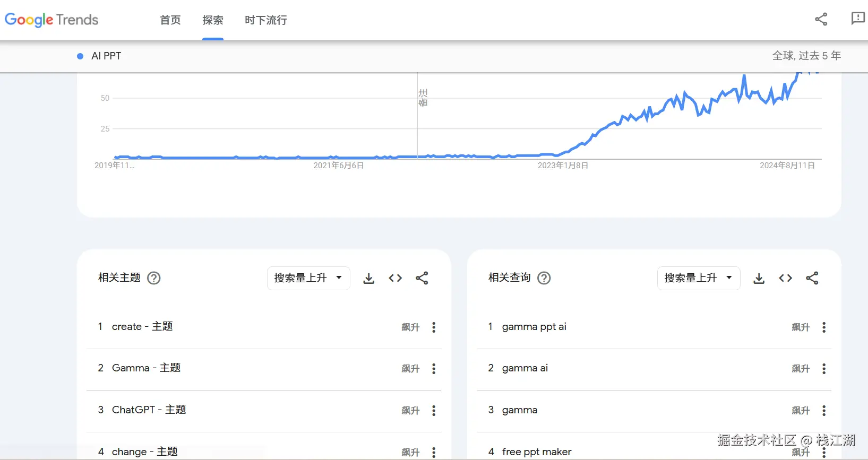Open embed code for related topics
The width and height of the screenshot is (868, 460).
tap(395, 279)
